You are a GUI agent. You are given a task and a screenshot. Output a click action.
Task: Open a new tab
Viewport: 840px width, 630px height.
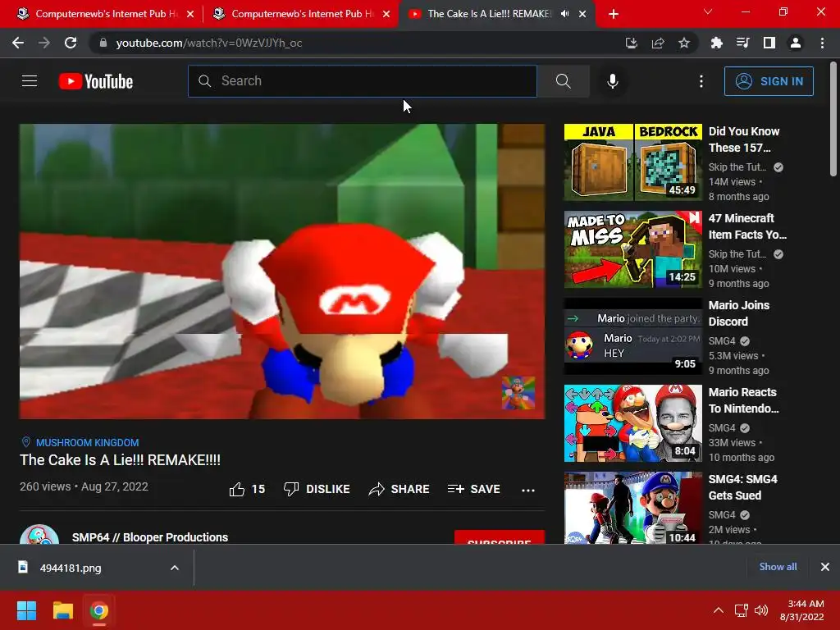614,14
